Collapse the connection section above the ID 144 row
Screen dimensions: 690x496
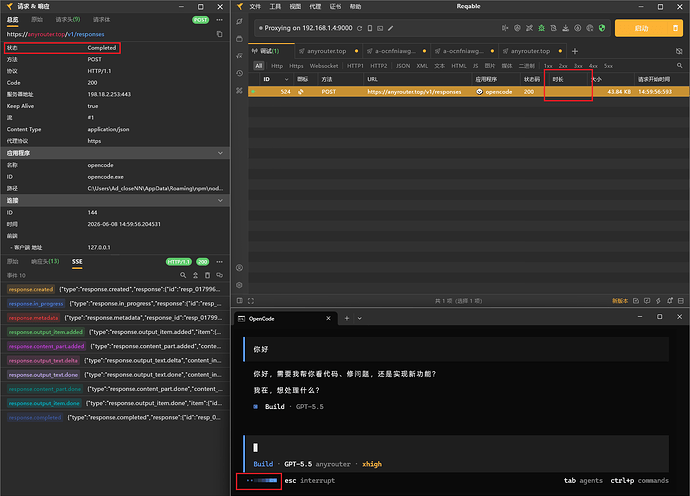[220, 200]
